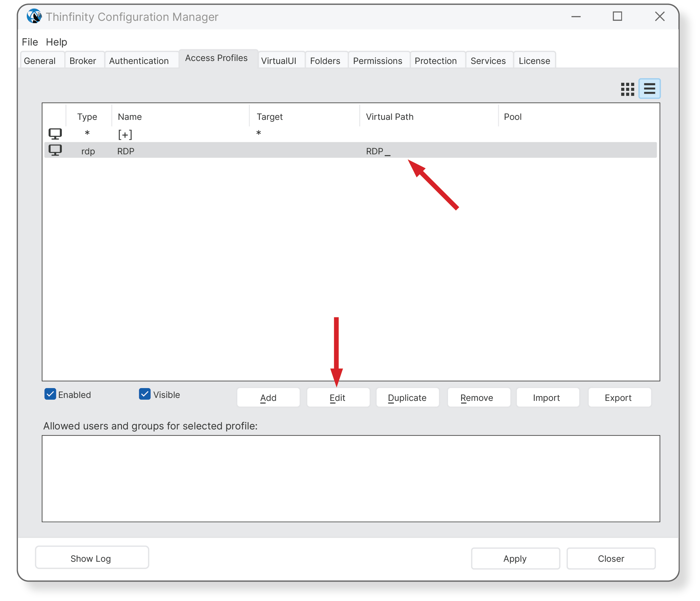Switch to grid icon view
This screenshot has height=601, width=700.
627,90
